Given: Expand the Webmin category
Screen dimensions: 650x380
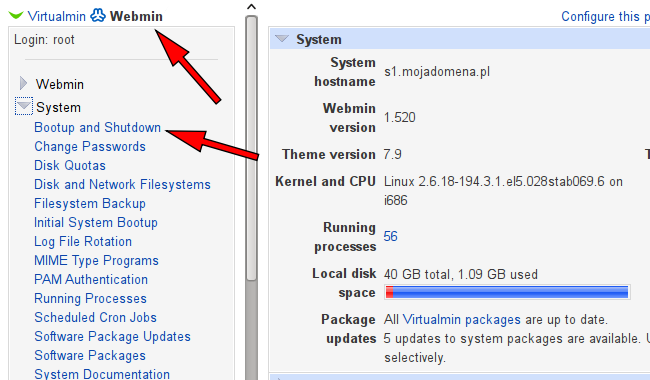Looking at the screenshot, I should point(24,83).
